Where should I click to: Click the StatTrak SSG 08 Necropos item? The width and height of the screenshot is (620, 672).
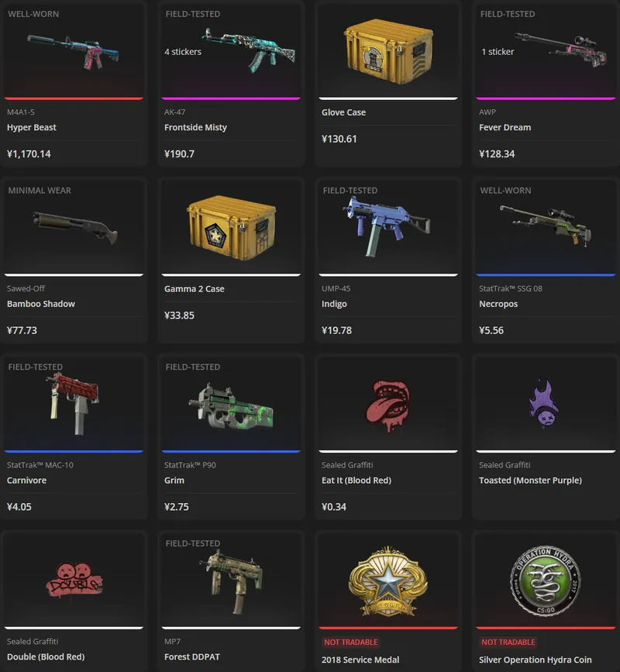pyautogui.click(x=546, y=224)
